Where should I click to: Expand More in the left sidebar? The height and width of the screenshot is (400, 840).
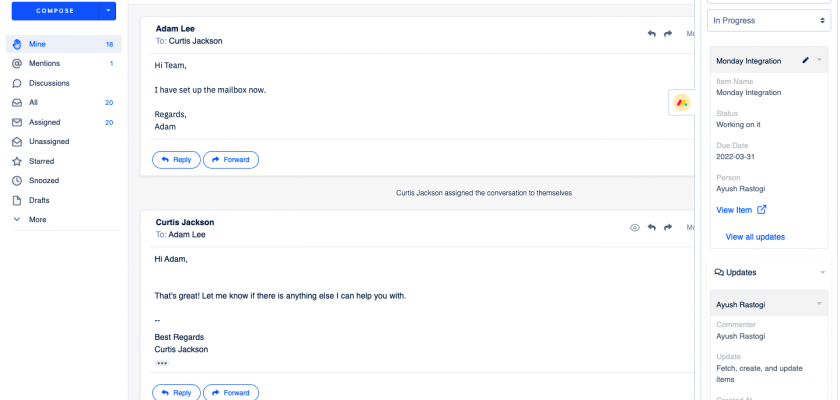(x=37, y=220)
